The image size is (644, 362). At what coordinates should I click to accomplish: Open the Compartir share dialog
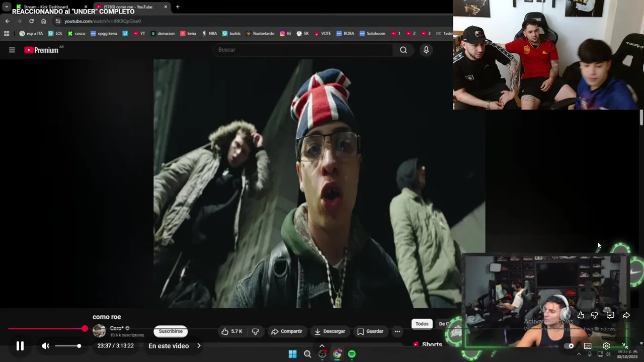tap(286, 331)
